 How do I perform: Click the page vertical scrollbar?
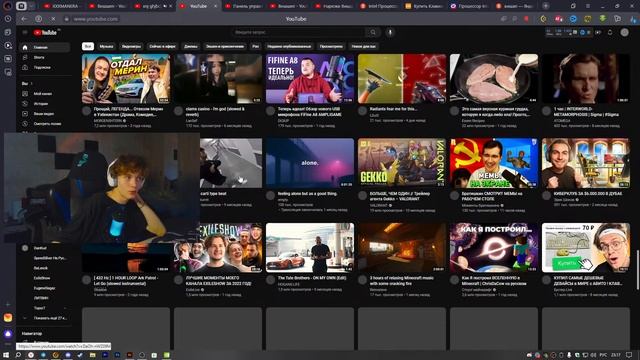point(638,269)
